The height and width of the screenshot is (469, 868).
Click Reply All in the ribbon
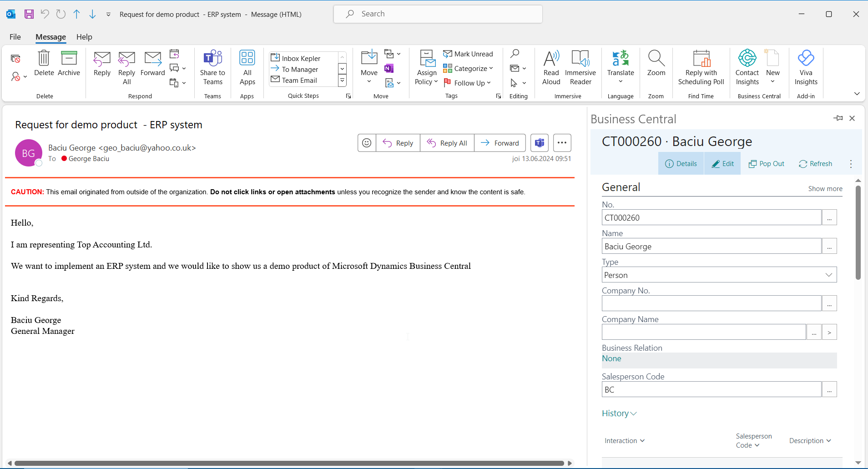[127, 68]
